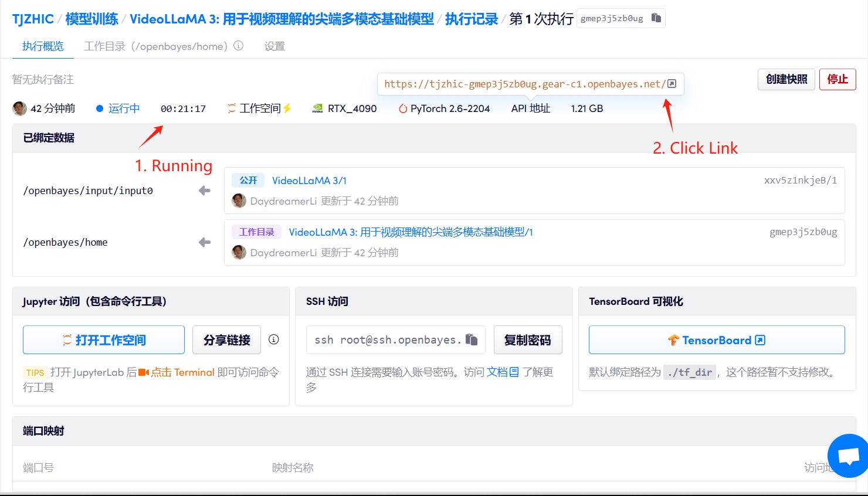
Task: Copy the SSH command clipboard icon
Action: coord(472,339)
